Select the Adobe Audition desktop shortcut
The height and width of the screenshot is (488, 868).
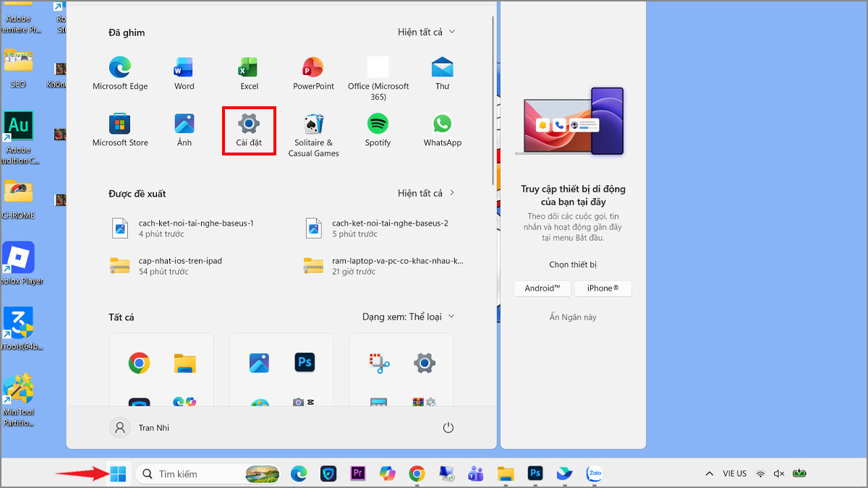click(x=19, y=137)
